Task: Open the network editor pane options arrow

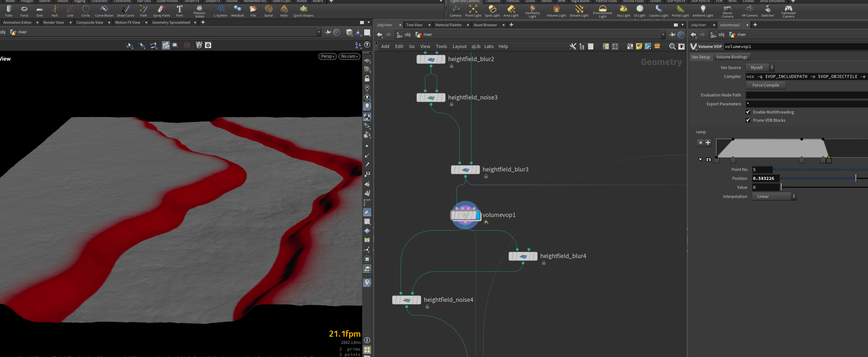Action: [682, 25]
